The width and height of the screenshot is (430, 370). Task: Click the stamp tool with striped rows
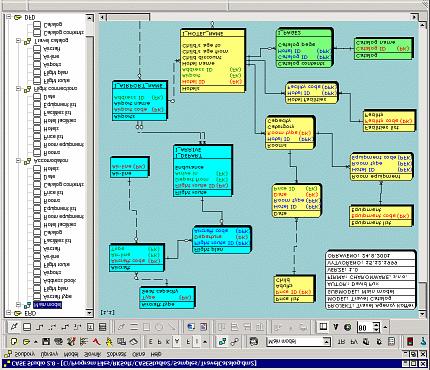[x=103, y=327]
